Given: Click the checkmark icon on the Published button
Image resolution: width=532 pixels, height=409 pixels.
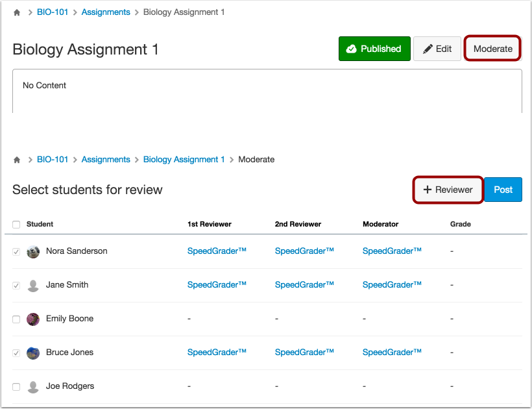Looking at the screenshot, I should click(350, 49).
